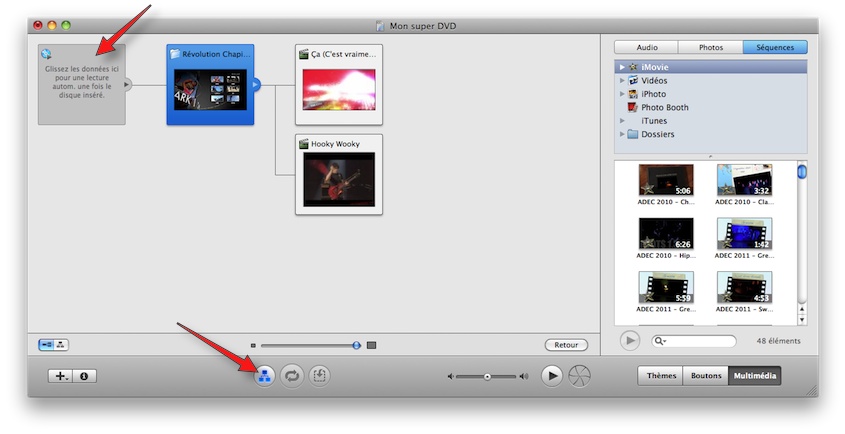Switch map to vertical layout view
Viewport: 845px width, 434px height.
click(62, 344)
